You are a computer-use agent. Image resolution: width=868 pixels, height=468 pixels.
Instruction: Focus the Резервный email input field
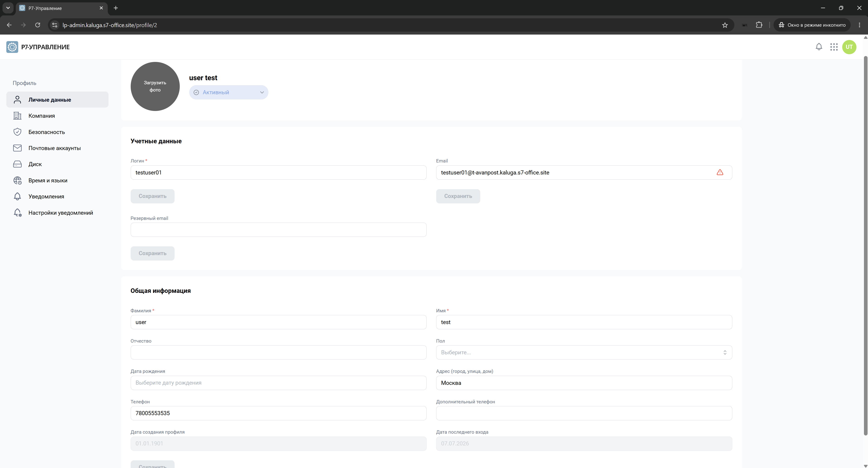278,230
